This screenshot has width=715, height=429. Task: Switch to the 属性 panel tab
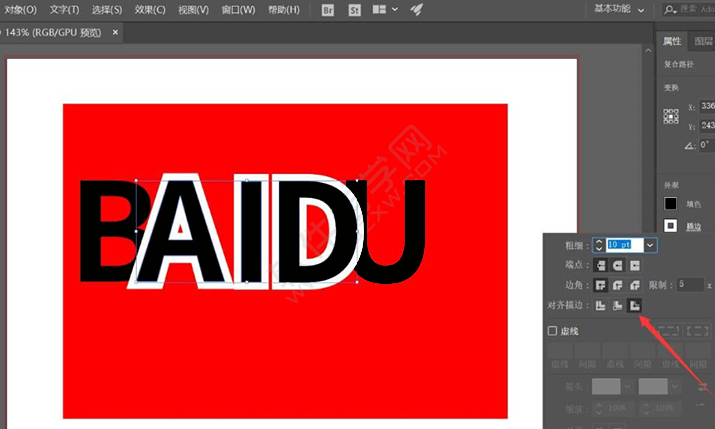(x=672, y=41)
